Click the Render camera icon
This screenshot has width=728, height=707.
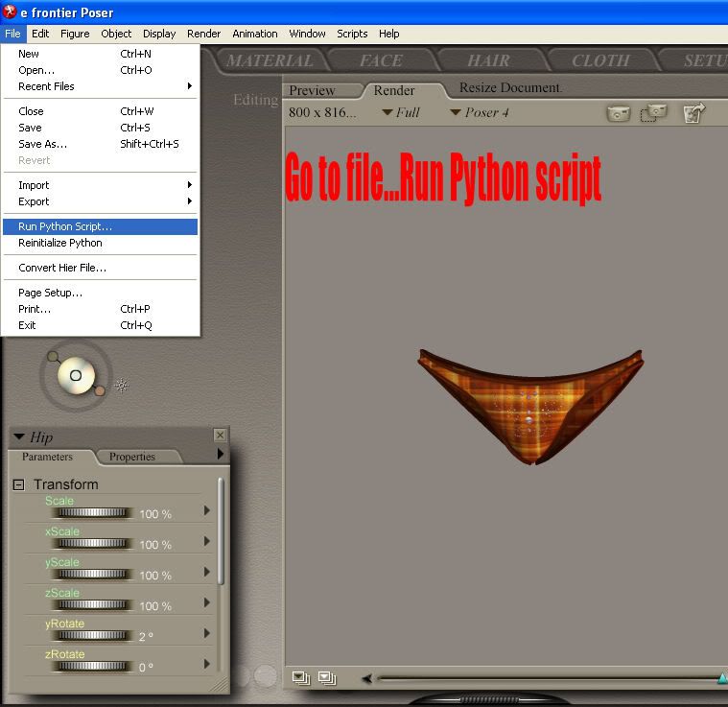point(619,113)
